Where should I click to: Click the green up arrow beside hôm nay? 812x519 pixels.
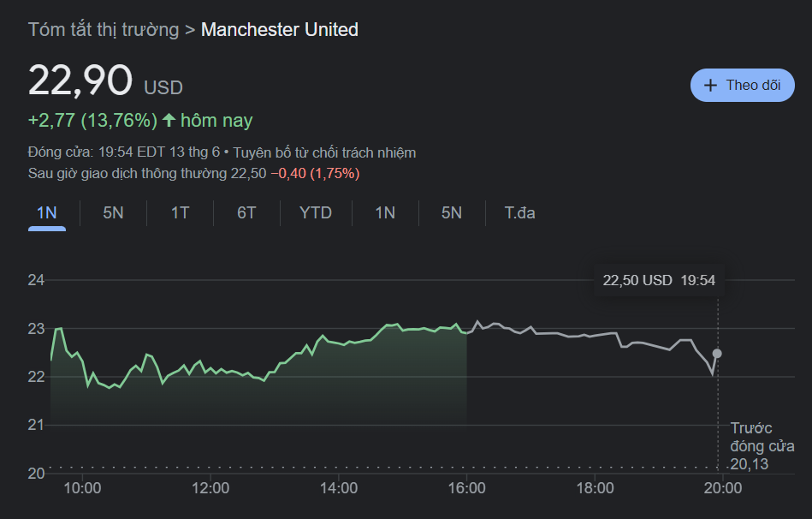click(x=169, y=121)
